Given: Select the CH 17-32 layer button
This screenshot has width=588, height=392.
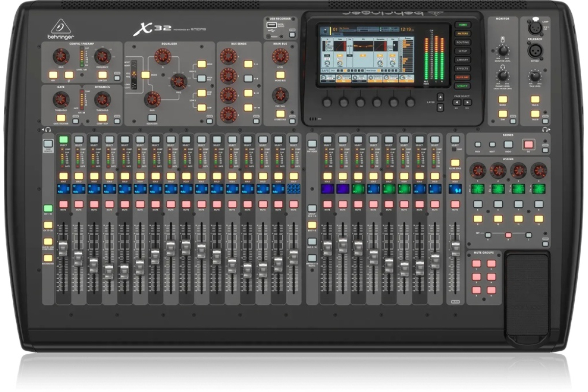Looking at the screenshot, I should pos(48,225).
